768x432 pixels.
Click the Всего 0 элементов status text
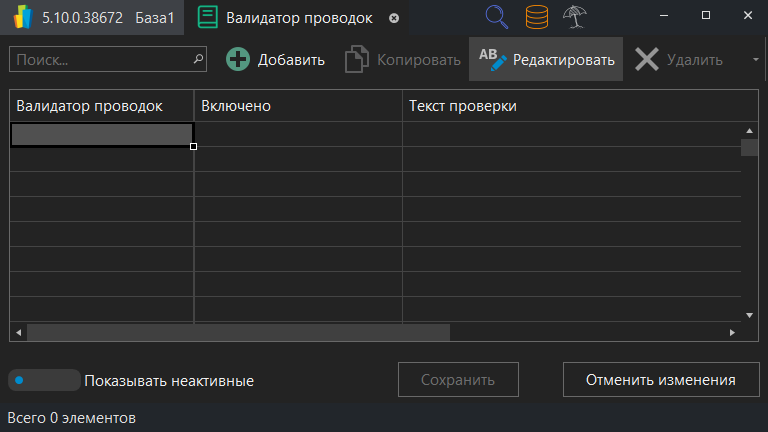point(72,418)
